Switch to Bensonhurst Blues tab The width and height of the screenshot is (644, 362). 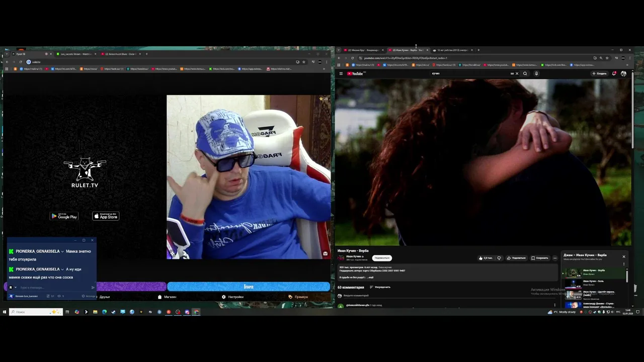pyautogui.click(x=121, y=54)
